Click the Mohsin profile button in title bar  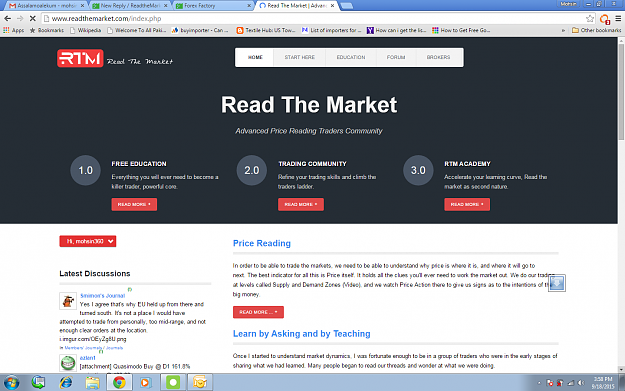(x=568, y=4)
